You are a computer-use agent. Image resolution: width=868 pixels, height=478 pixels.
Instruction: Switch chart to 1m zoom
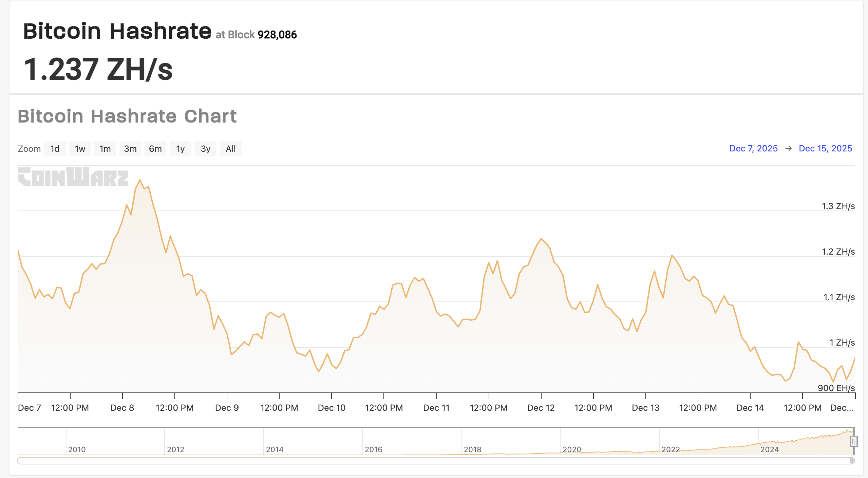tap(105, 149)
